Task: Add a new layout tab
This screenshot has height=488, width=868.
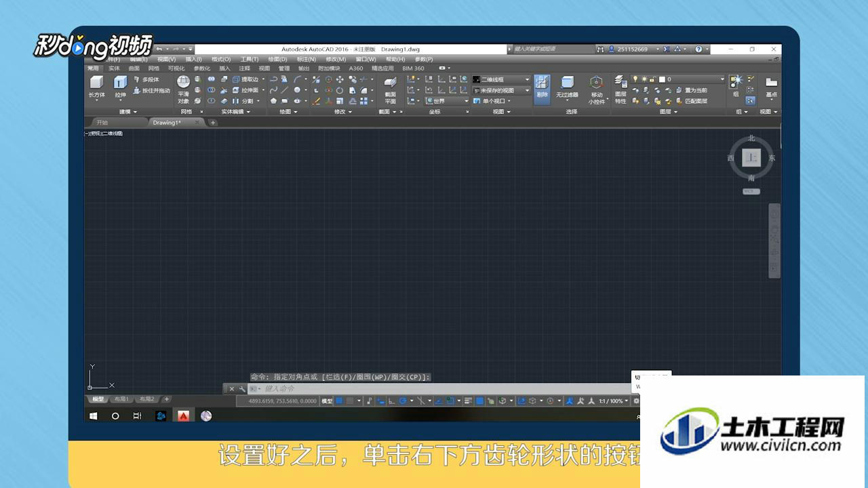Action: tap(167, 399)
